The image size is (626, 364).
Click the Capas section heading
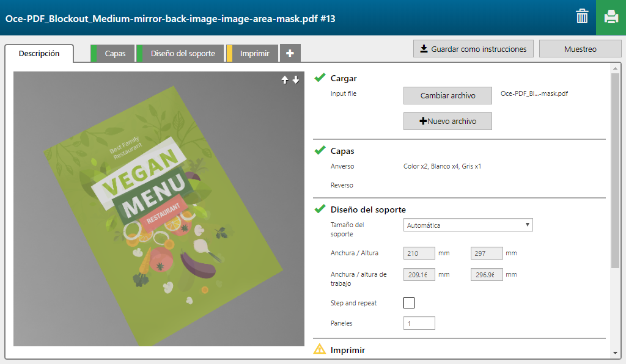pyautogui.click(x=342, y=151)
